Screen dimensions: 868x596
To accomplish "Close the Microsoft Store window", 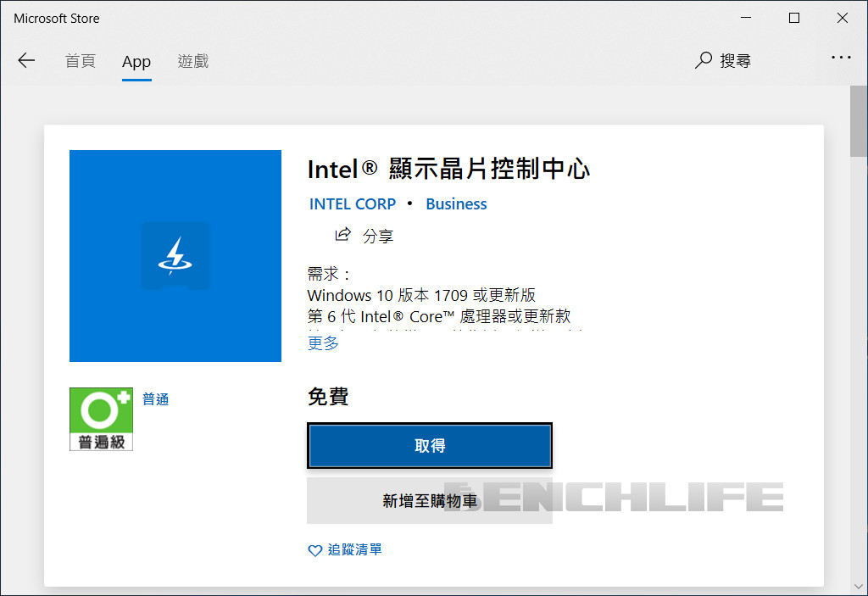I will [842, 18].
